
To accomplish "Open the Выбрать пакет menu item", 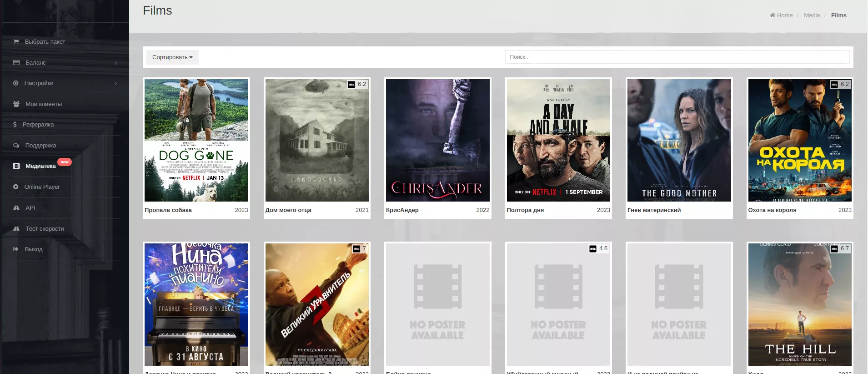I will click(x=45, y=42).
